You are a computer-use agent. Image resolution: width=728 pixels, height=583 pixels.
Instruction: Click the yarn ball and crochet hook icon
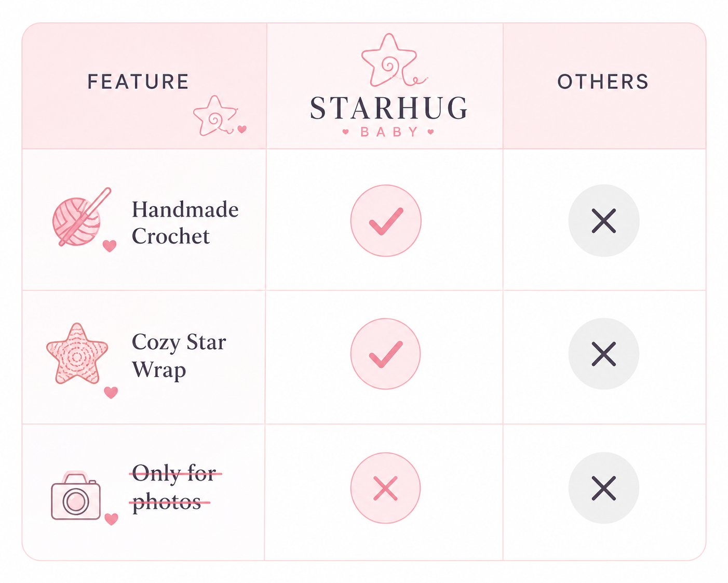pos(82,218)
